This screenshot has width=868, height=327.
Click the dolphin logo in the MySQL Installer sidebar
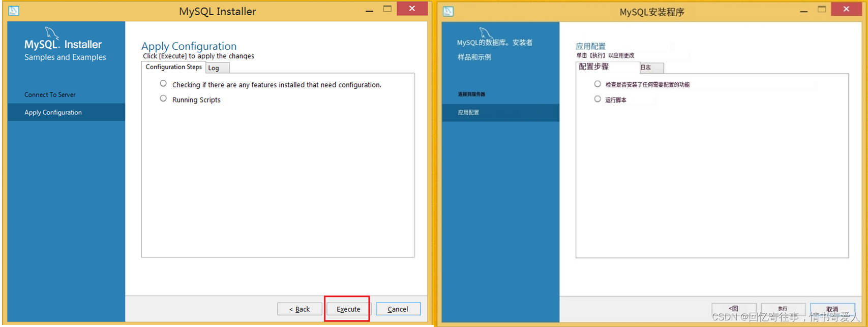point(52,34)
